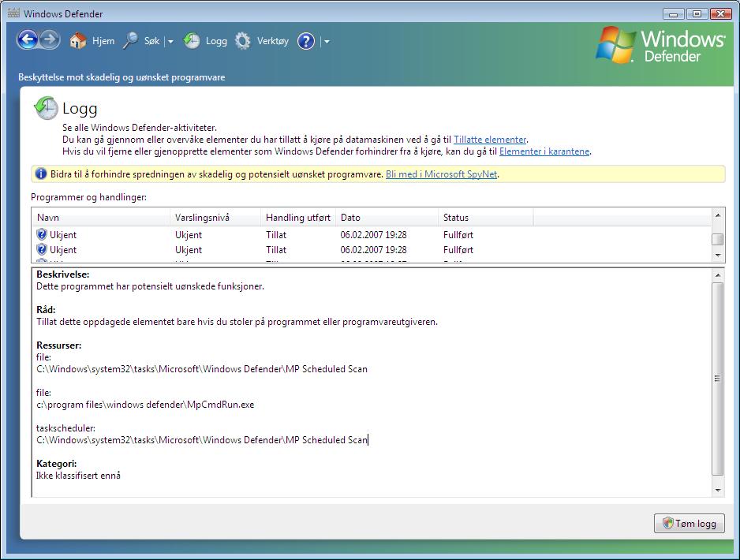Sort list by Navn column header
The image size is (740, 560).
pos(100,218)
